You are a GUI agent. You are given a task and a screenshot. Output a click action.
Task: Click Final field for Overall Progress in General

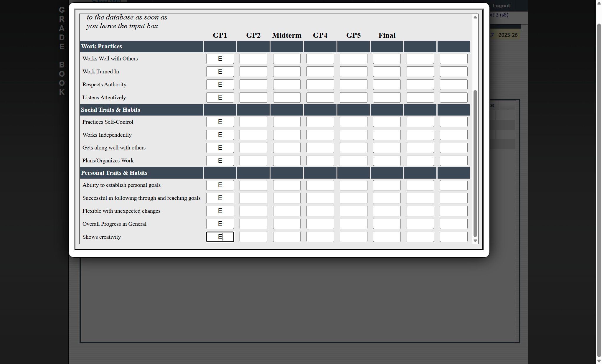click(x=387, y=224)
